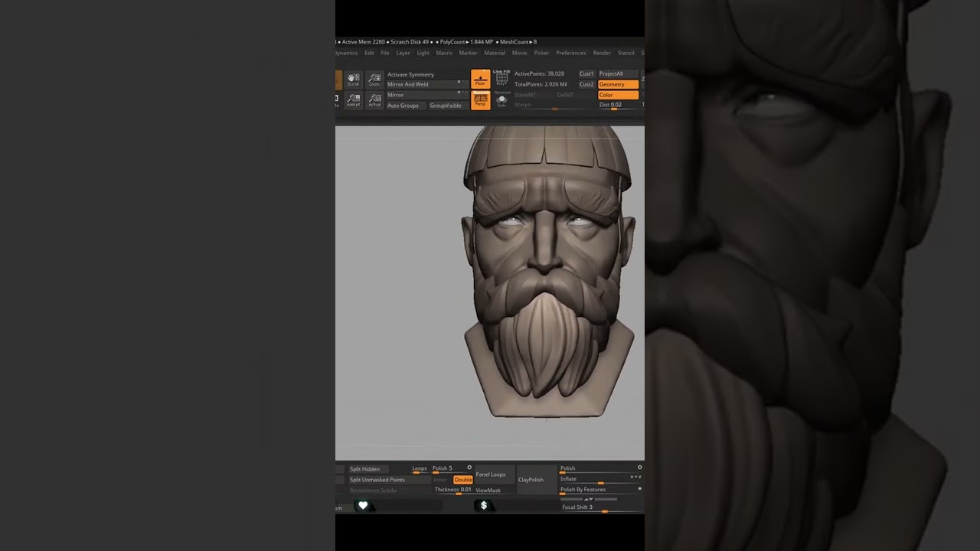
Task: Toggle Persp perspective mode
Action: click(480, 100)
